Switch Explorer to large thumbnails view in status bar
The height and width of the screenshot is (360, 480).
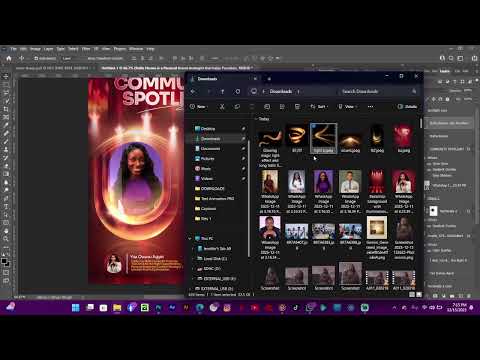click(x=419, y=295)
